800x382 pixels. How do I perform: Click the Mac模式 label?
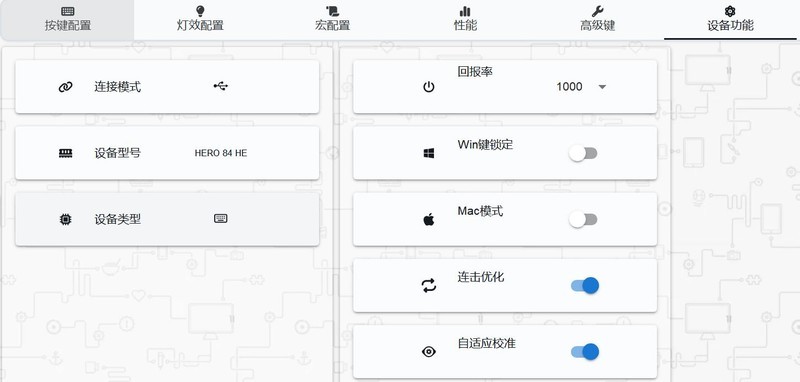[x=480, y=211]
